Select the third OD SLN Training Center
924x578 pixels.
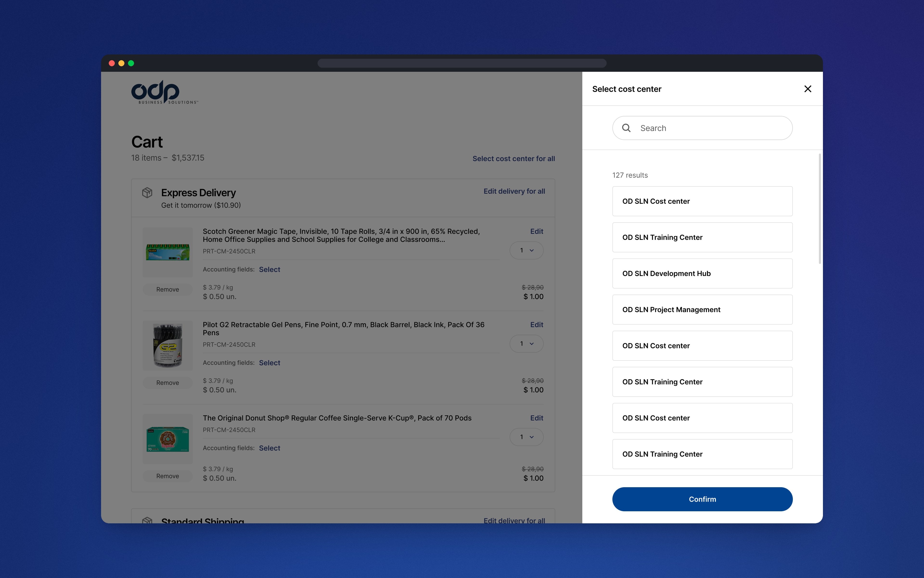pos(702,454)
